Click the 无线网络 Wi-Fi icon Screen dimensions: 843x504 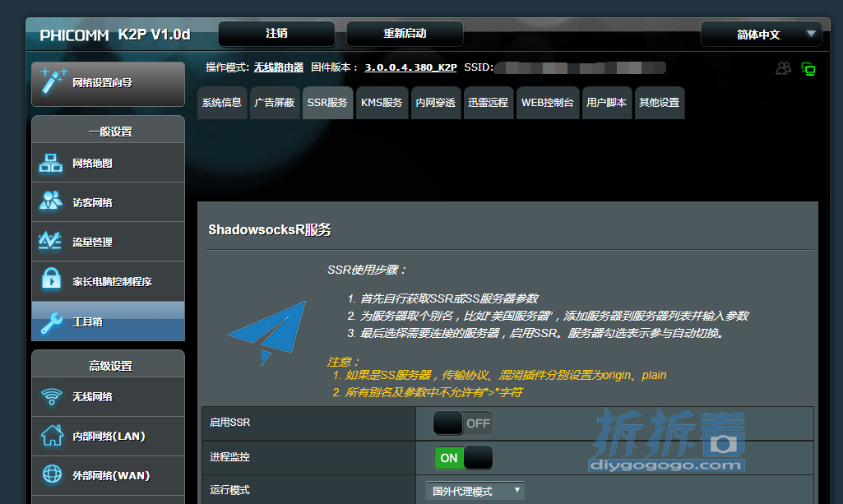tap(52, 396)
